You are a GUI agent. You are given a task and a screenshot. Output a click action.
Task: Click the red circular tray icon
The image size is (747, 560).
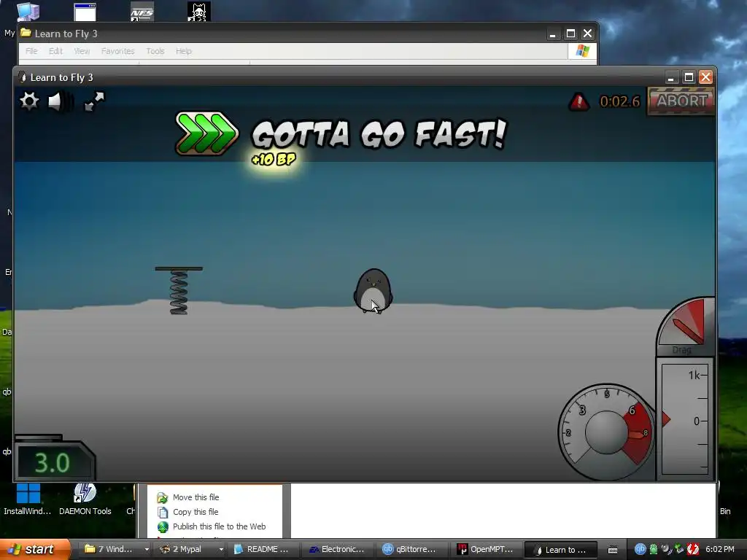pyautogui.click(x=693, y=549)
